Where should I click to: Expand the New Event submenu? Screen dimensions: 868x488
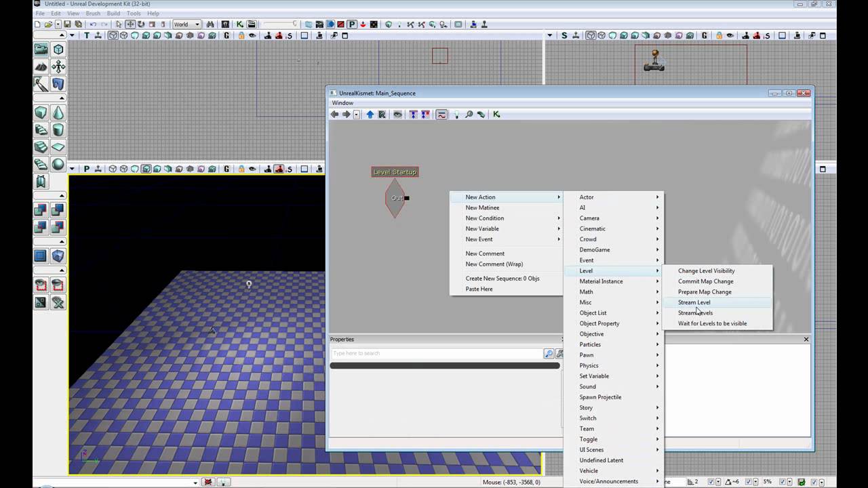(507, 239)
